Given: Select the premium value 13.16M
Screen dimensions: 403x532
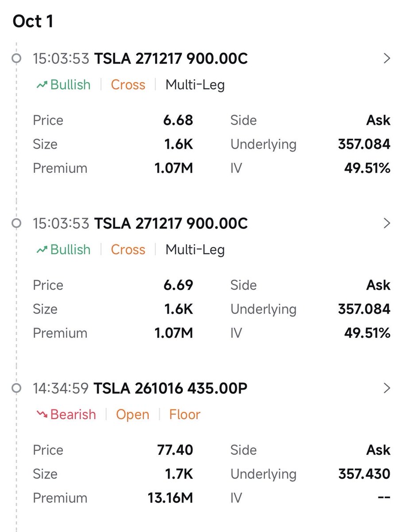Looking at the screenshot, I should 170,498.
